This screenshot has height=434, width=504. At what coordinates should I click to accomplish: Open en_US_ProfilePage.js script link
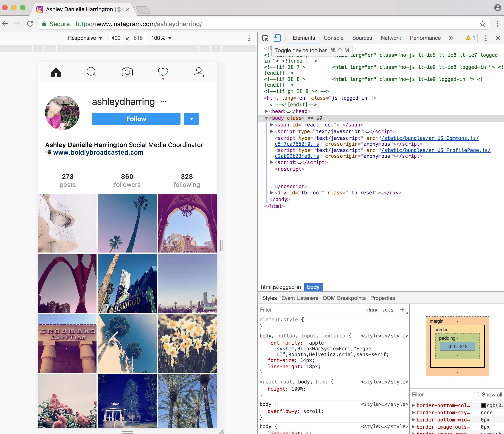coord(382,153)
